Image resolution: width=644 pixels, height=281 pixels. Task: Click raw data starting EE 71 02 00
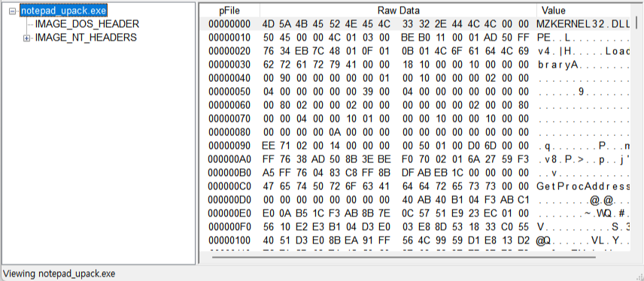tap(396, 146)
